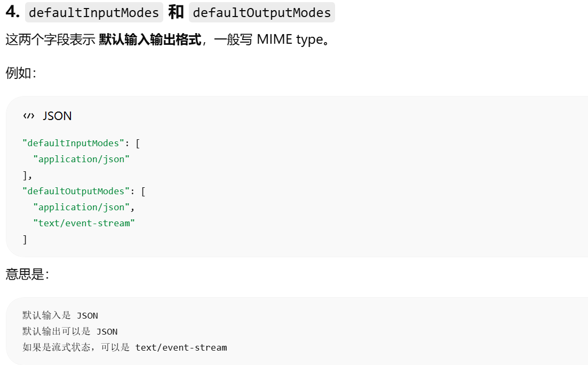Select the defaultOutputModes chip in the heading
Viewport: 588px width, 365px height.
pos(262,12)
